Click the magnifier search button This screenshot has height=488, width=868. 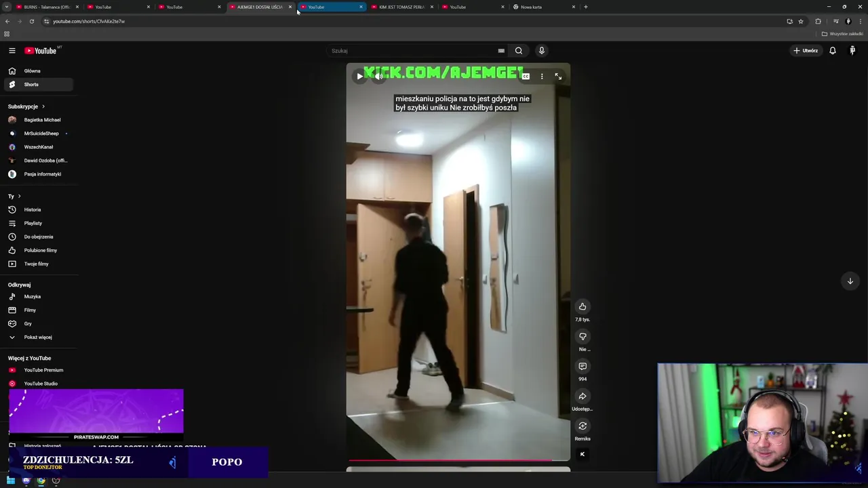point(519,51)
